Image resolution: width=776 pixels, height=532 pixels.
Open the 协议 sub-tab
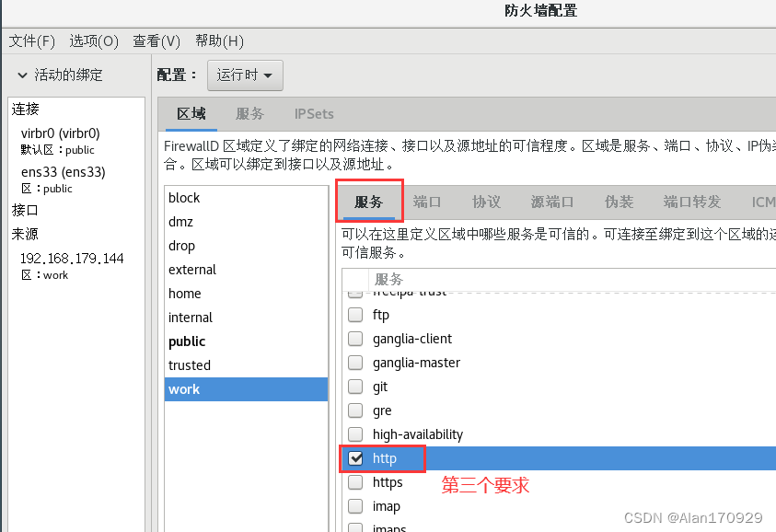tap(486, 202)
